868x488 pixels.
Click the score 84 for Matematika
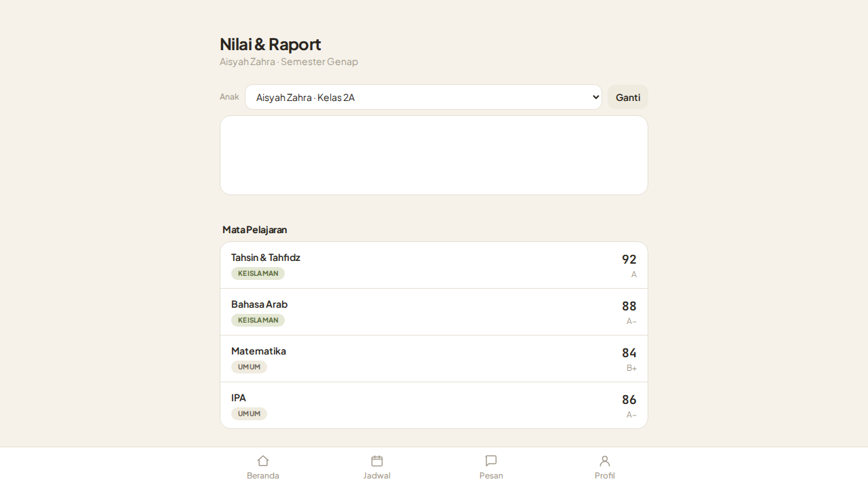[x=629, y=353]
